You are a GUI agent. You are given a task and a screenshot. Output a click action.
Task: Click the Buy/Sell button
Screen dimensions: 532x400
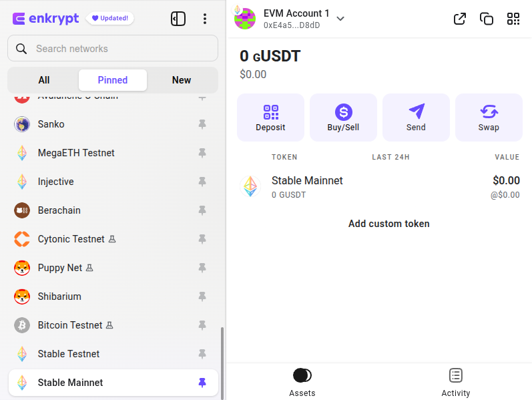(x=343, y=118)
